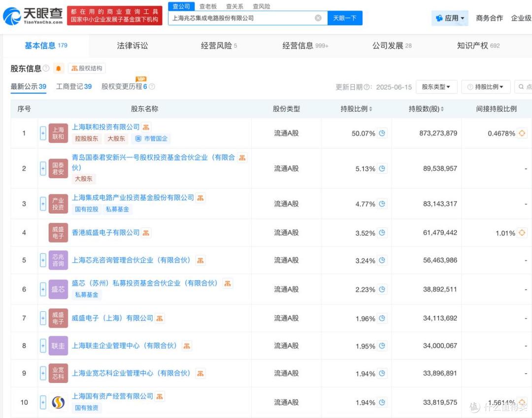Expand row 3 上海集成电路产业投资基金
The width and height of the screenshot is (532, 418).
click(x=43, y=204)
